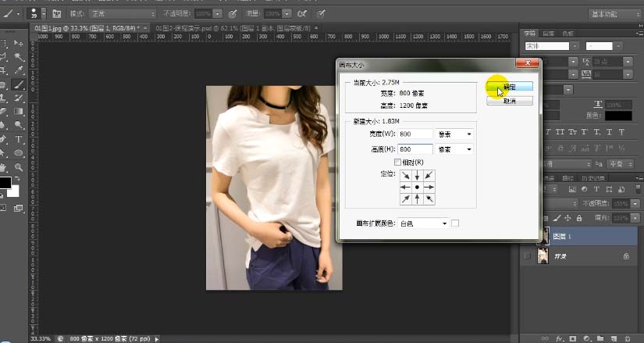Anchor canvas to center dot
Viewport: 644px width, 343px height.
[x=418, y=188]
